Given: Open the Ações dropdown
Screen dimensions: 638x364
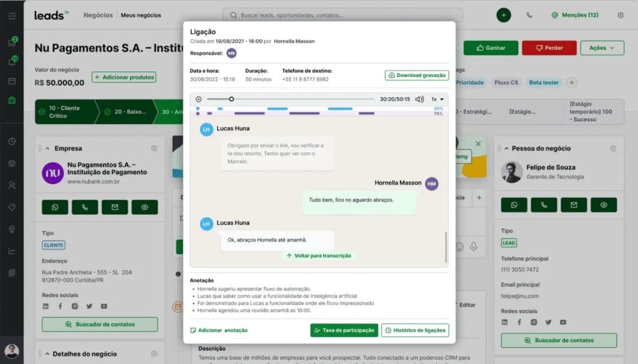Looking at the screenshot, I should coord(602,48).
